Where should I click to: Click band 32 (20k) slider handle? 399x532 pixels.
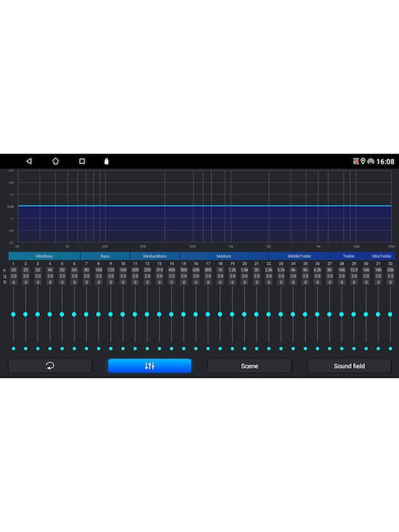390,314
